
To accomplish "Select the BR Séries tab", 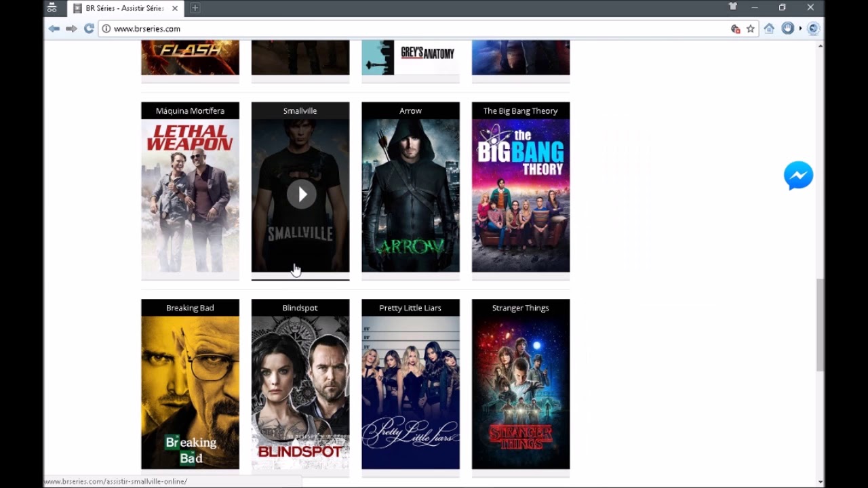I will tap(124, 8).
